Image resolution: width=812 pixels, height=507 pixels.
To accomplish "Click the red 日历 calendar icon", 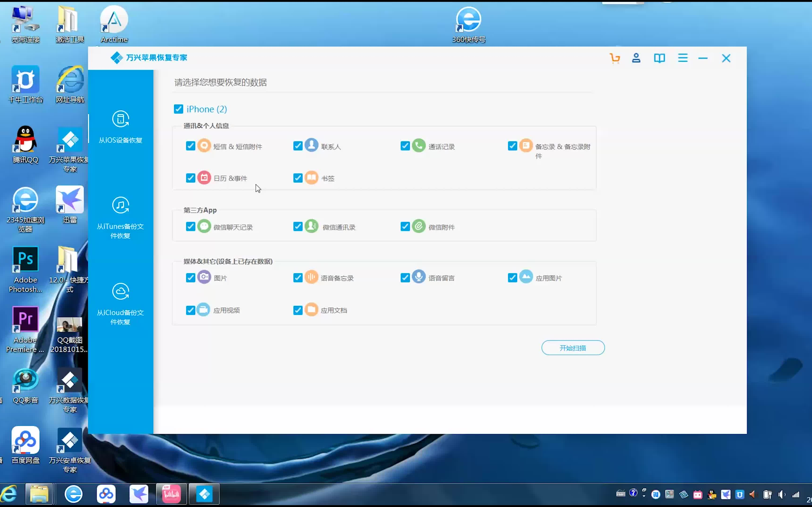I will (204, 178).
